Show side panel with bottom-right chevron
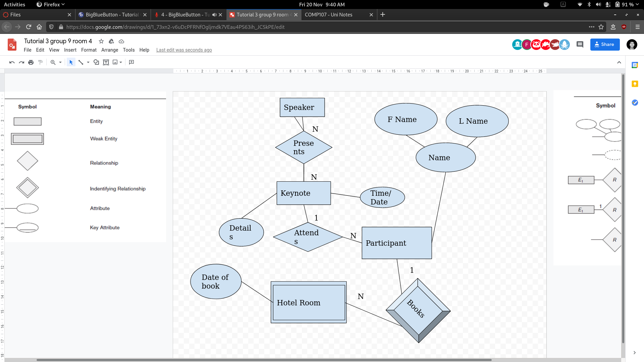 pos(634,353)
